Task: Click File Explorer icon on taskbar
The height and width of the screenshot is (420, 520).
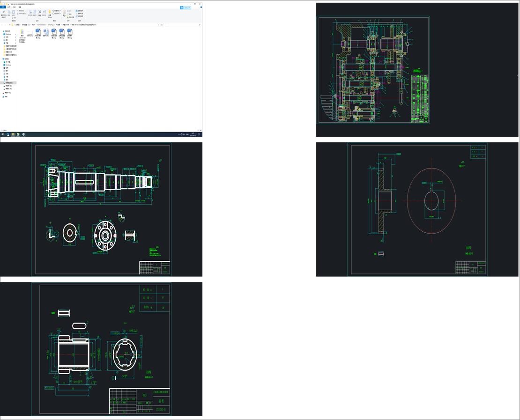Action: click(x=13, y=134)
